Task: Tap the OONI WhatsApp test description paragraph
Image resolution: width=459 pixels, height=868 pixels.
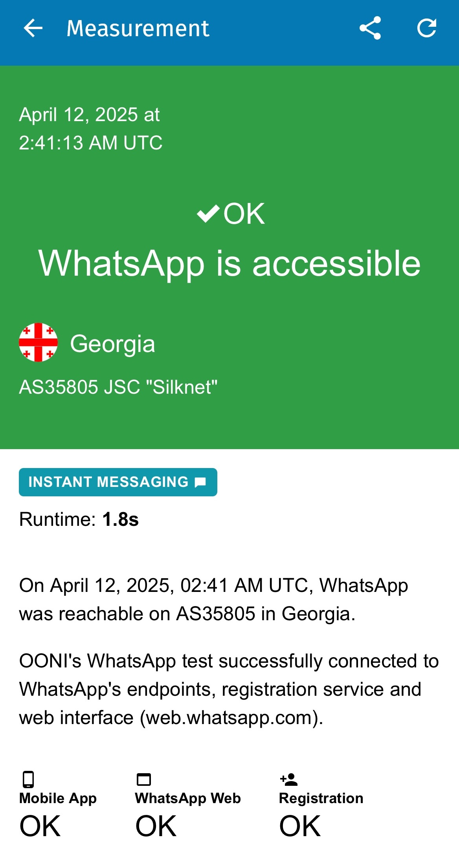Action: [x=229, y=689]
